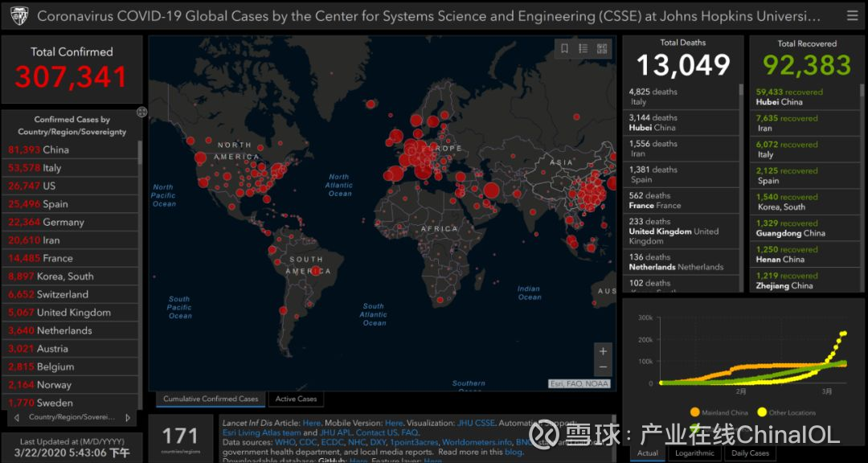Click the Total Recovered list scrollbar
The height and width of the screenshot is (463, 868).
862,90
